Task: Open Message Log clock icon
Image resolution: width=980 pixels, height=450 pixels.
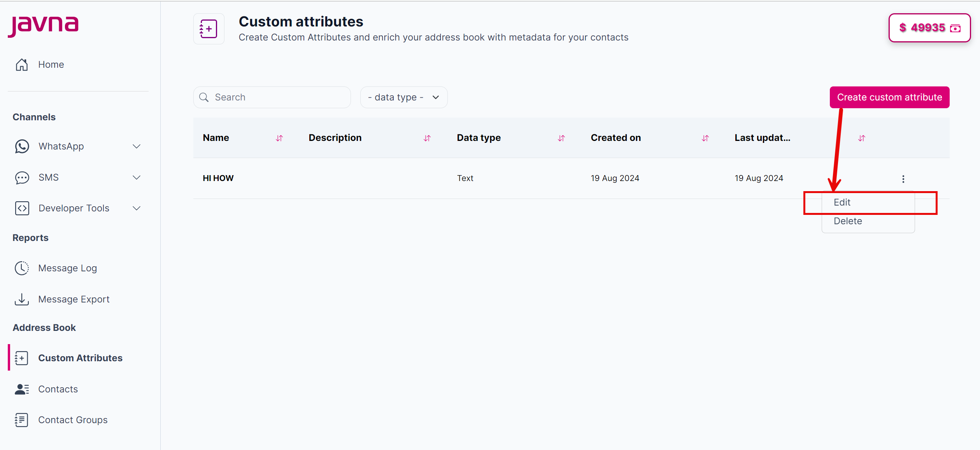Action: click(22, 268)
